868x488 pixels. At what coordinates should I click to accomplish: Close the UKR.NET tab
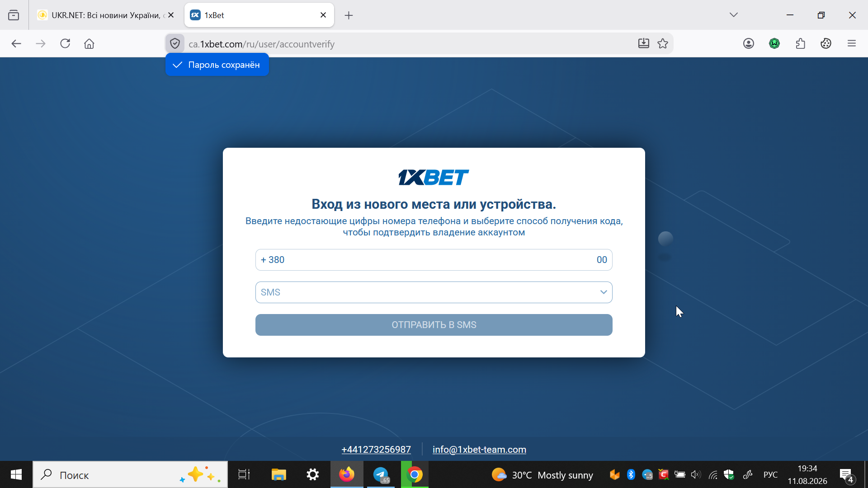point(171,15)
